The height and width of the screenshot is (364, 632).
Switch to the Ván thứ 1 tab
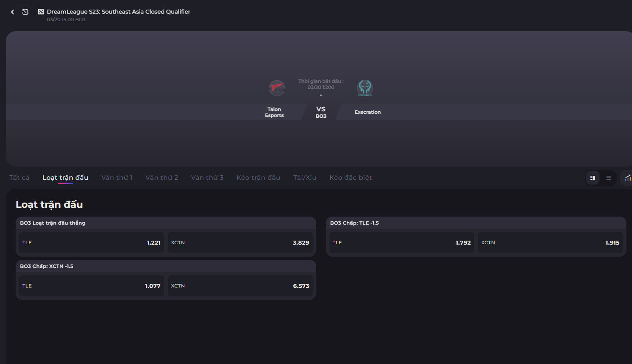tap(117, 177)
